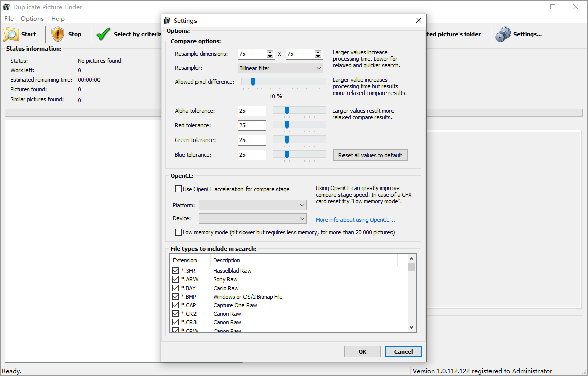
Task: Confirm settings with OK button
Action: click(x=362, y=352)
